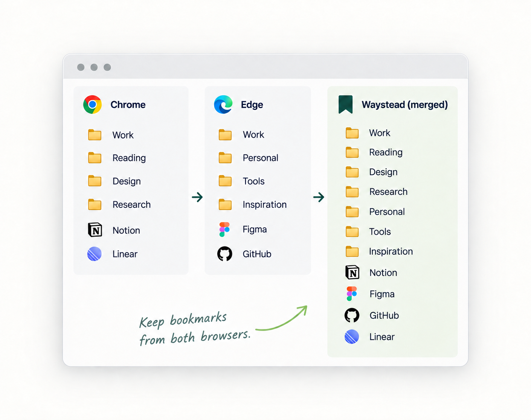Open the Figma icon in Waystead panel

click(352, 294)
